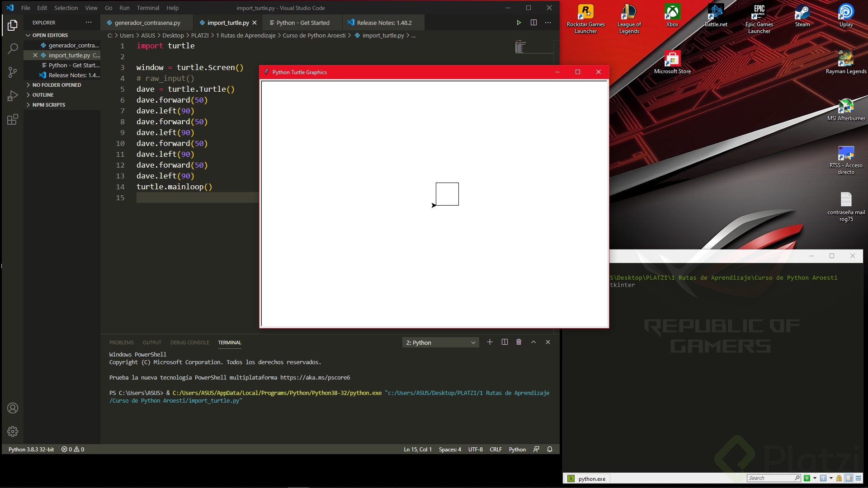Collapse the OPEN EDITORS section

pyautogui.click(x=50, y=35)
